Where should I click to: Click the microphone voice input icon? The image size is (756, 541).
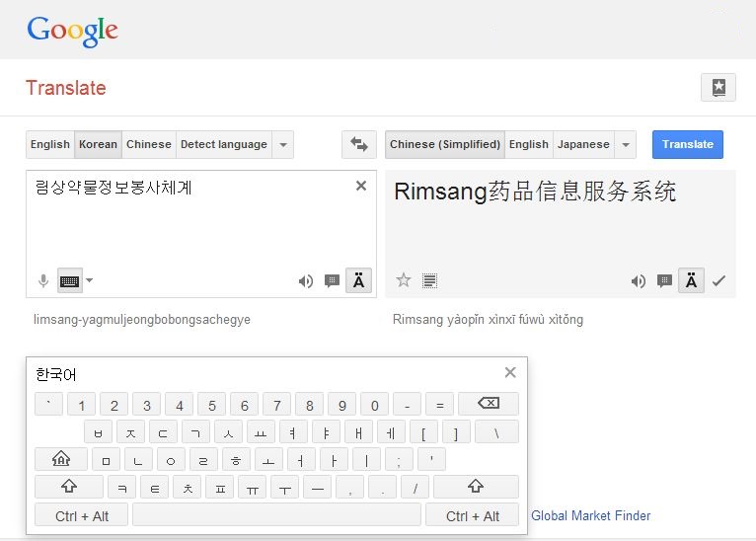coord(43,281)
